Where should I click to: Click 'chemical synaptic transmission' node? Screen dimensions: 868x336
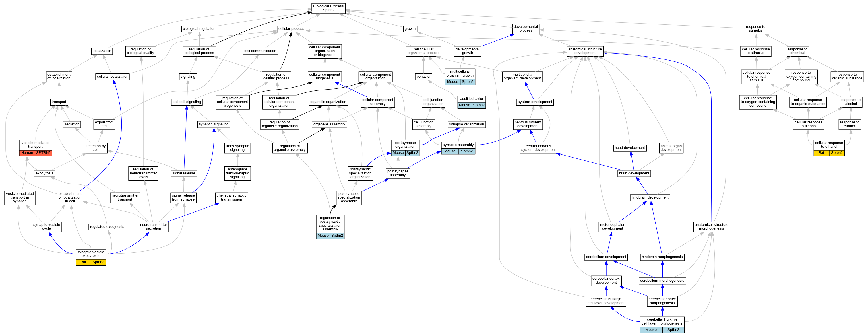[232, 197]
